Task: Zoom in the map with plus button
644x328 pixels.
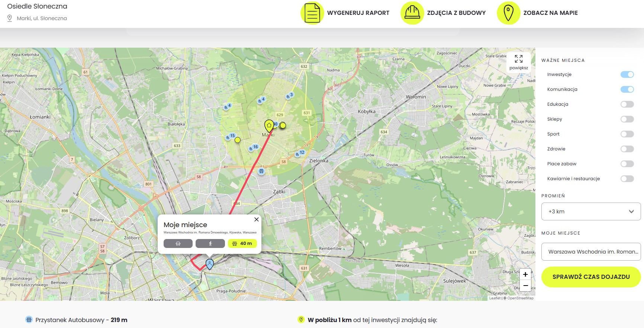Action: coord(525,274)
